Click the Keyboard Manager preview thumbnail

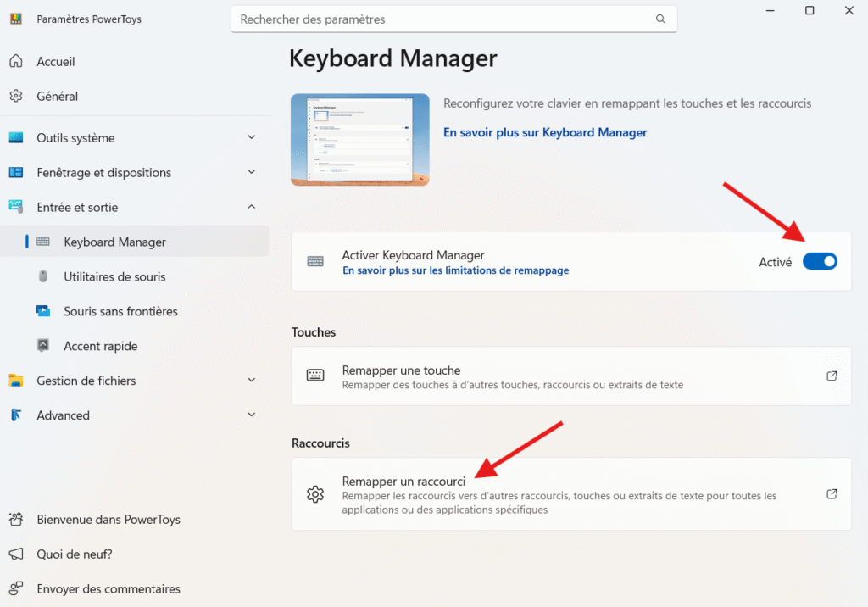coord(359,140)
